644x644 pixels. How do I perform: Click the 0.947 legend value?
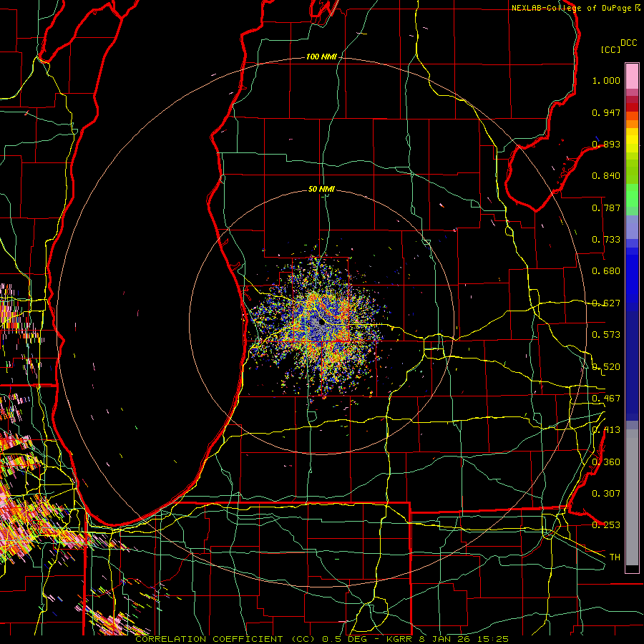click(606, 112)
